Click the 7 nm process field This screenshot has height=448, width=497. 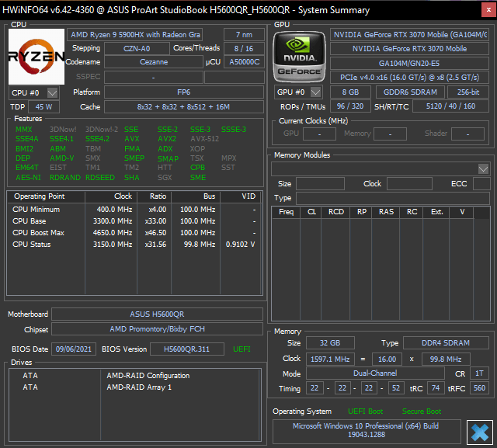point(244,34)
